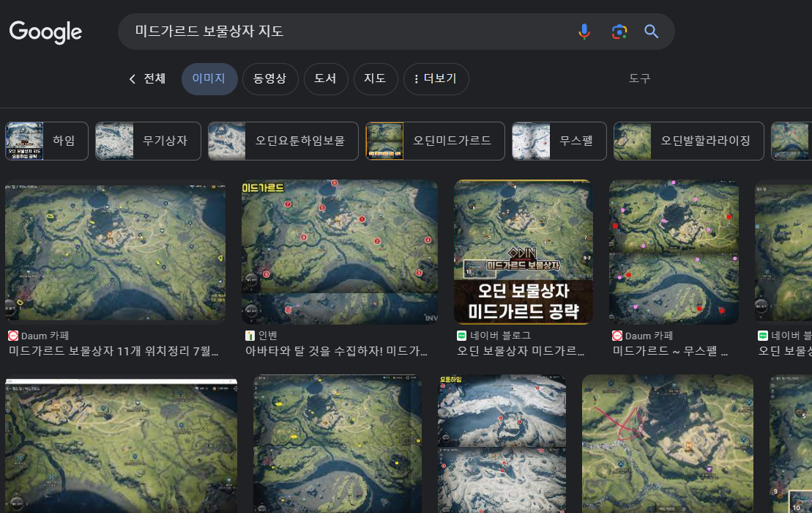Open the 도구 tools option

(x=639, y=78)
